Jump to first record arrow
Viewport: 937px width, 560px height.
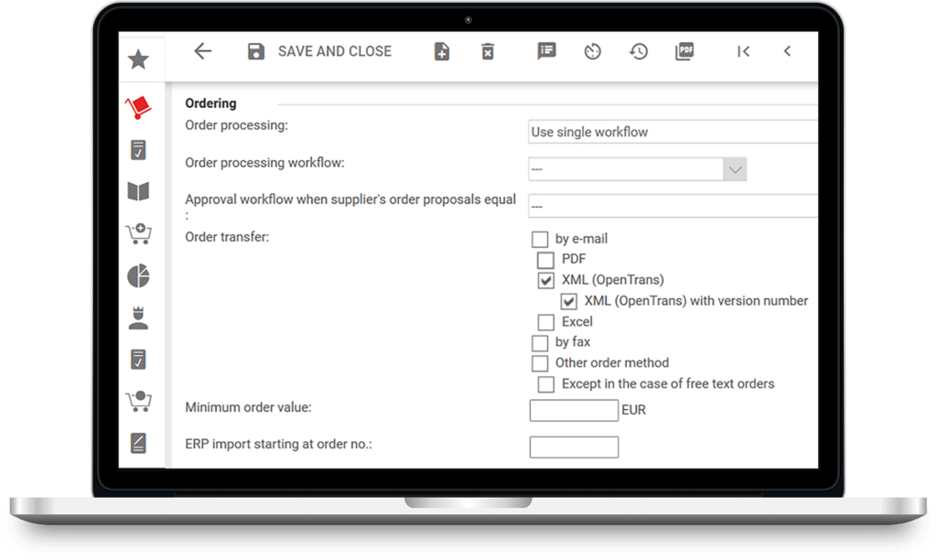[743, 52]
